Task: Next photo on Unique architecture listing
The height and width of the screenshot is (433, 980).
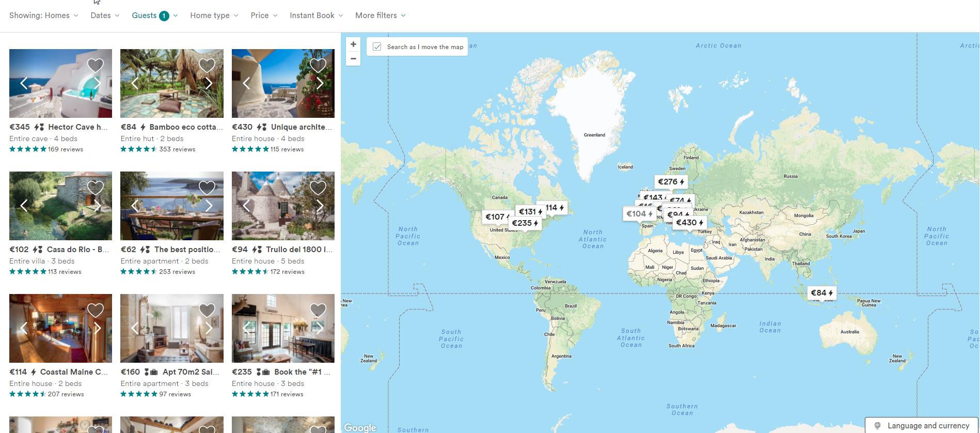Action: click(x=320, y=83)
